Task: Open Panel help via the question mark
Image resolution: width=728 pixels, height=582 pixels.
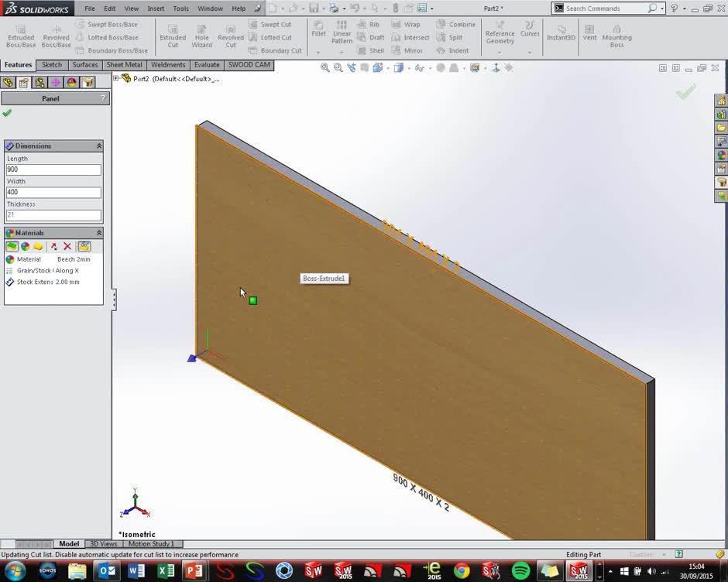Action: coord(101,98)
